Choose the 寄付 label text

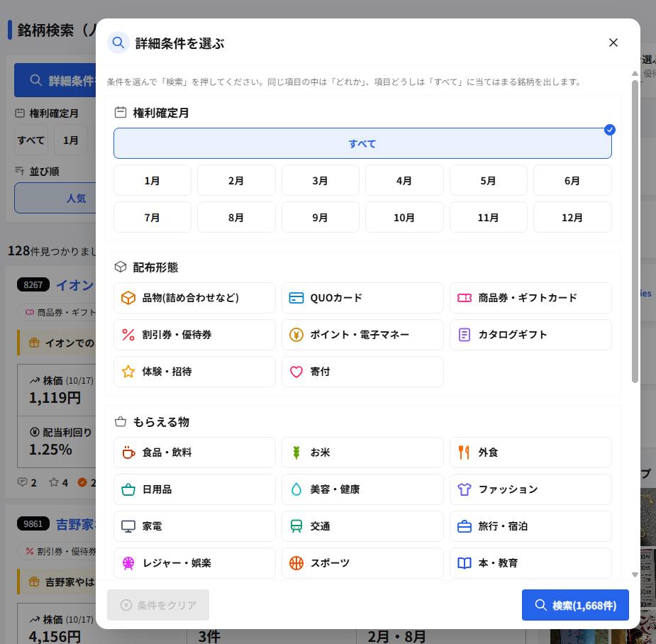coord(320,372)
